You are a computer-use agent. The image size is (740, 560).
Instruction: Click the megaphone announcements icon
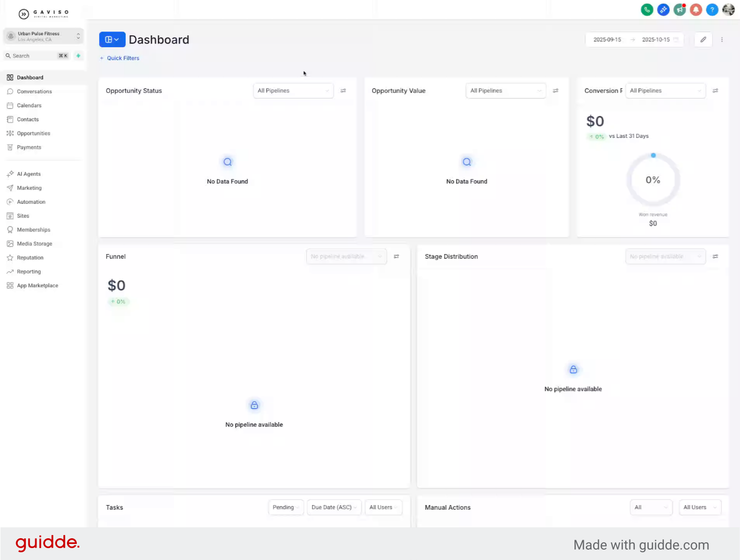[679, 10]
